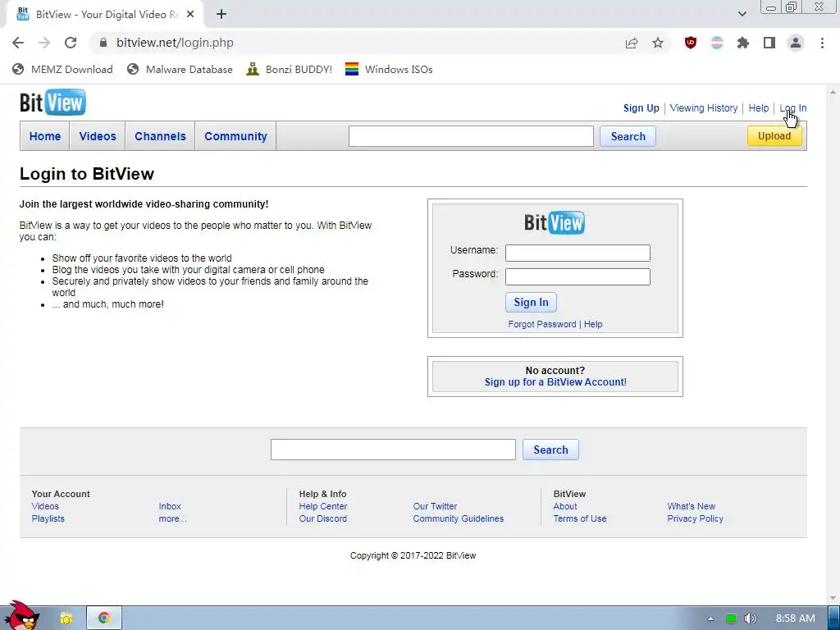This screenshot has width=840, height=630.
Task: Open the Extensions puzzle piece menu
Action: (x=743, y=43)
